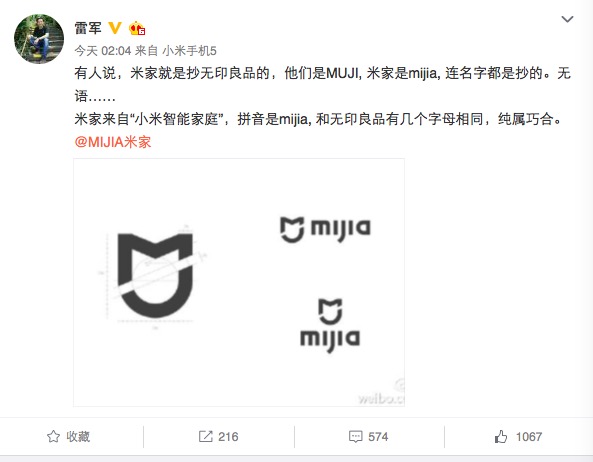593x462 pixels.
Task: Click the crown membership badge icon
Action: [137, 28]
